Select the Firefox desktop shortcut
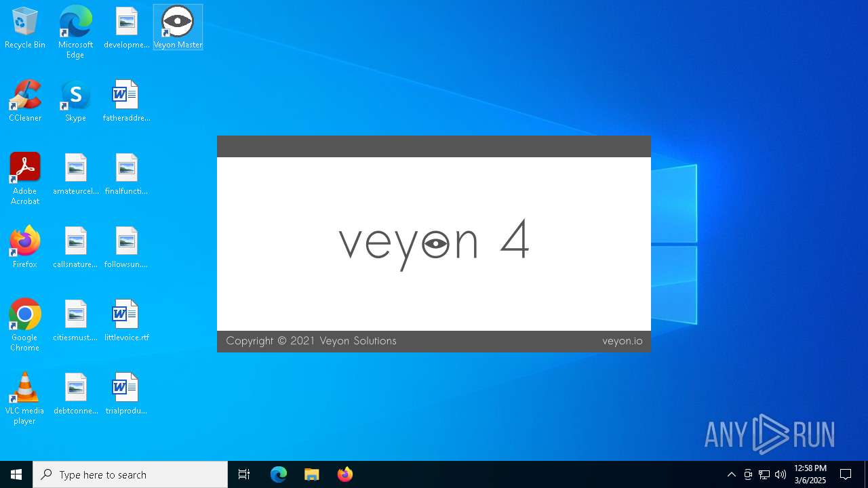868x488 pixels. coord(25,247)
